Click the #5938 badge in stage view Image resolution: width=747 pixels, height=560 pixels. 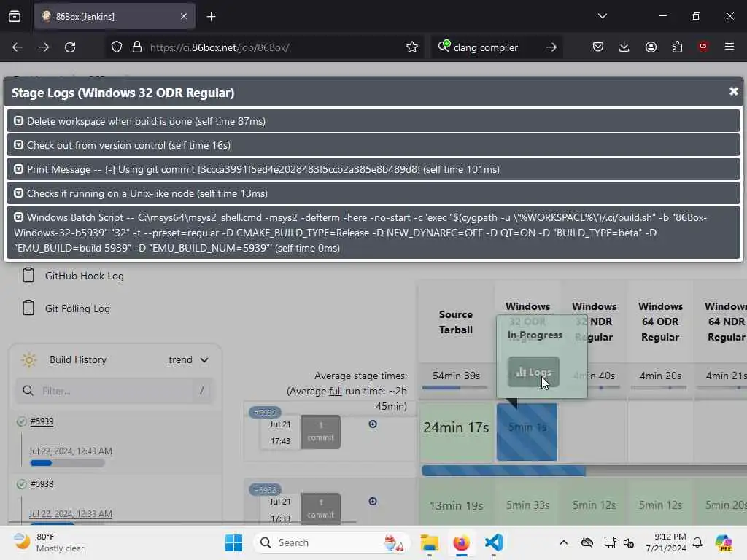pyautogui.click(x=265, y=489)
